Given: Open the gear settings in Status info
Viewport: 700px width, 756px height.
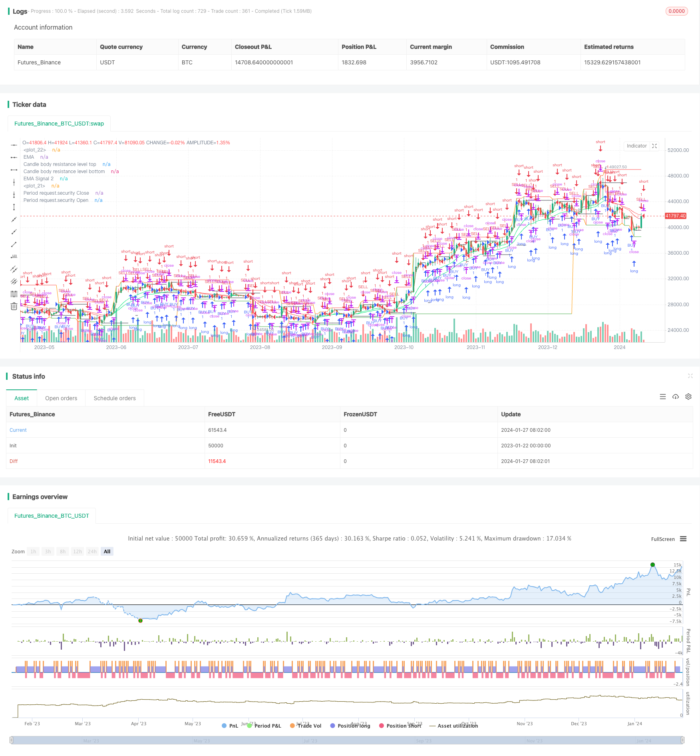Looking at the screenshot, I should (x=688, y=397).
